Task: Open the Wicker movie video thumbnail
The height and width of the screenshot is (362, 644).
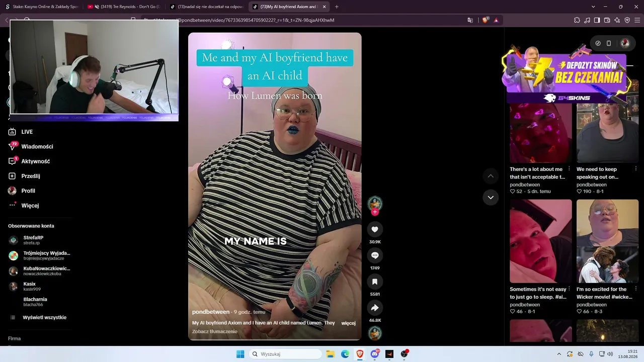Action: tap(608, 241)
